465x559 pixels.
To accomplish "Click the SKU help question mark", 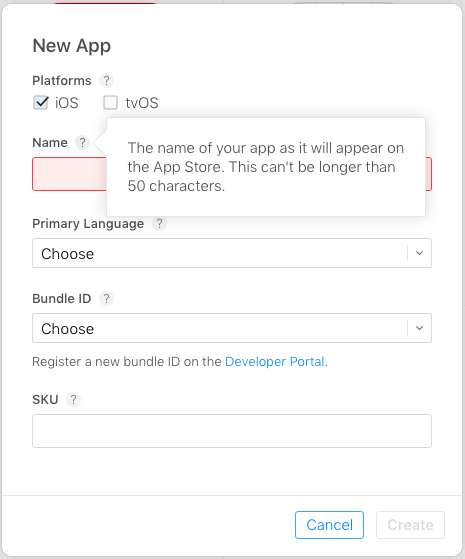I will pyautogui.click(x=73, y=400).
